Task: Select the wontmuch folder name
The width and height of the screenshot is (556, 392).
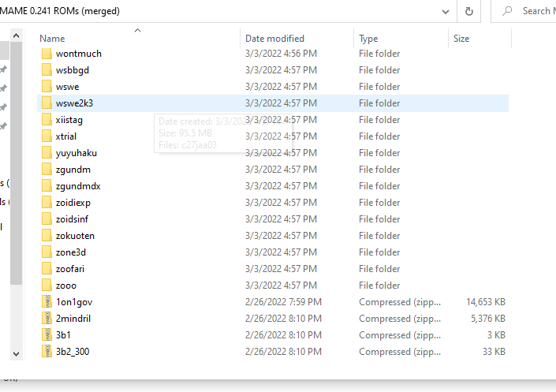Action: [x=79, y=54]
